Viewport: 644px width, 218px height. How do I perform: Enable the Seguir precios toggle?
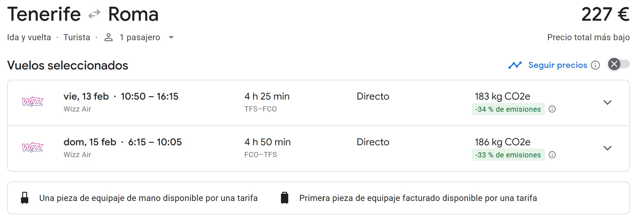pyautogui.click(x=619, y=64)
